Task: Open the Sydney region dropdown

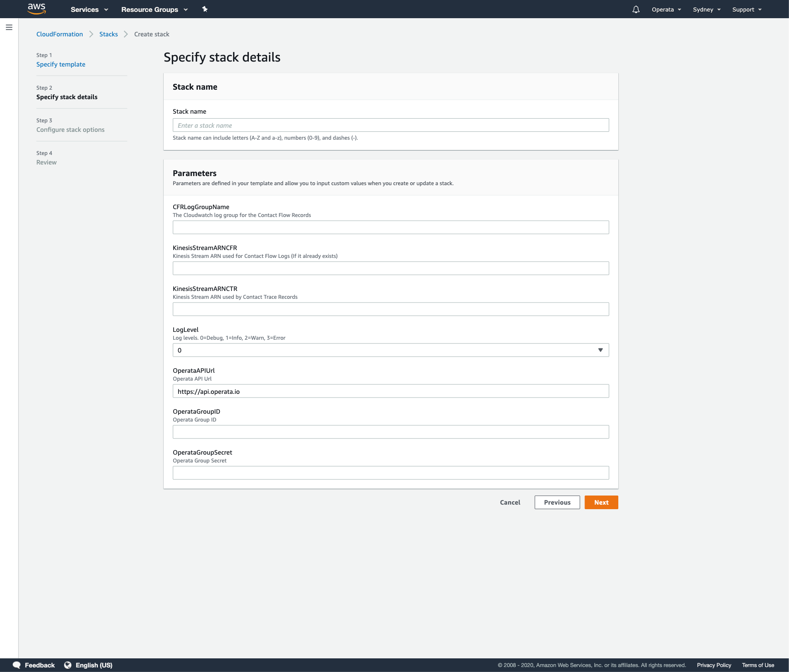Action: coord(707,10)
